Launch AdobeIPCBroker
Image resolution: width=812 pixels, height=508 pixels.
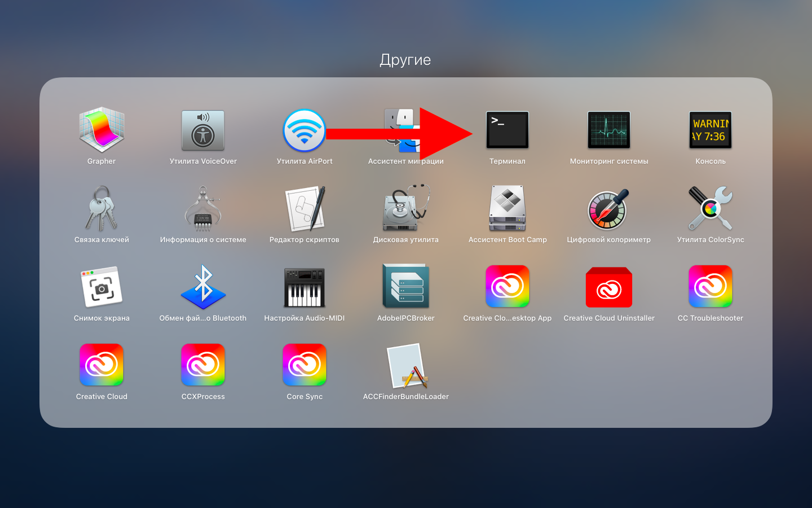(x=406, y=287)
